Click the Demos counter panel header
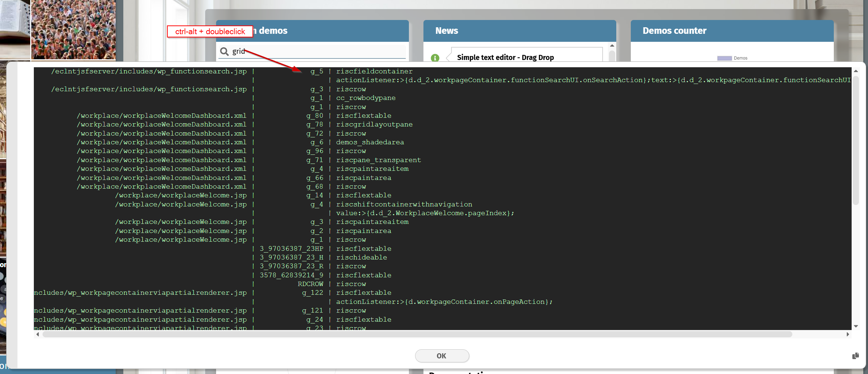This screenshot has width=868, height=374. point(732,31)
